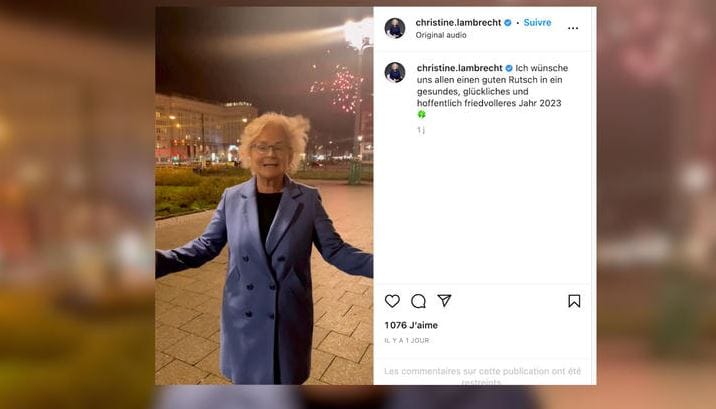Viewport: 716px width, 409px height.
Task: Share the post via paper plane icon
Action: pos(444,300)
